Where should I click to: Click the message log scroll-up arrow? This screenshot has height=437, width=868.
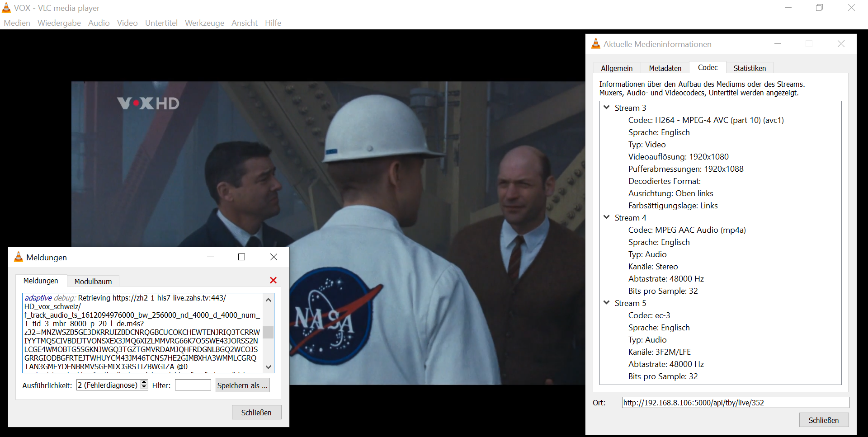point(269,300)
